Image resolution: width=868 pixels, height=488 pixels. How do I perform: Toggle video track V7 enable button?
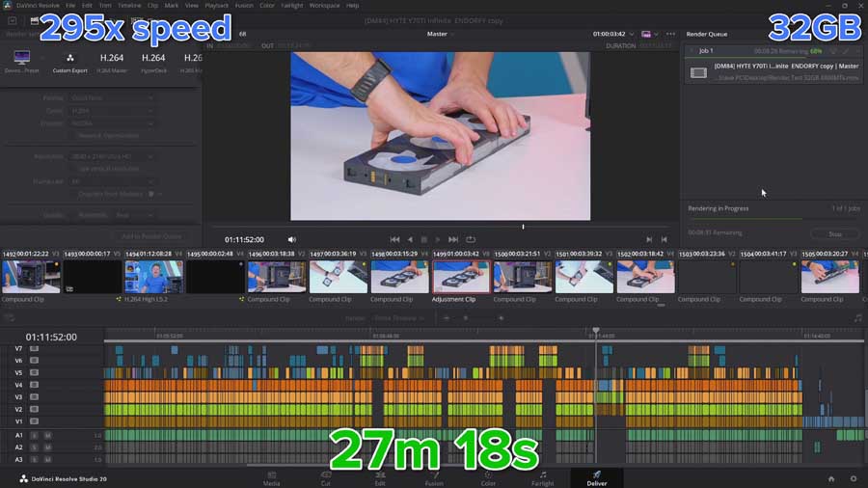coord(34,348)
